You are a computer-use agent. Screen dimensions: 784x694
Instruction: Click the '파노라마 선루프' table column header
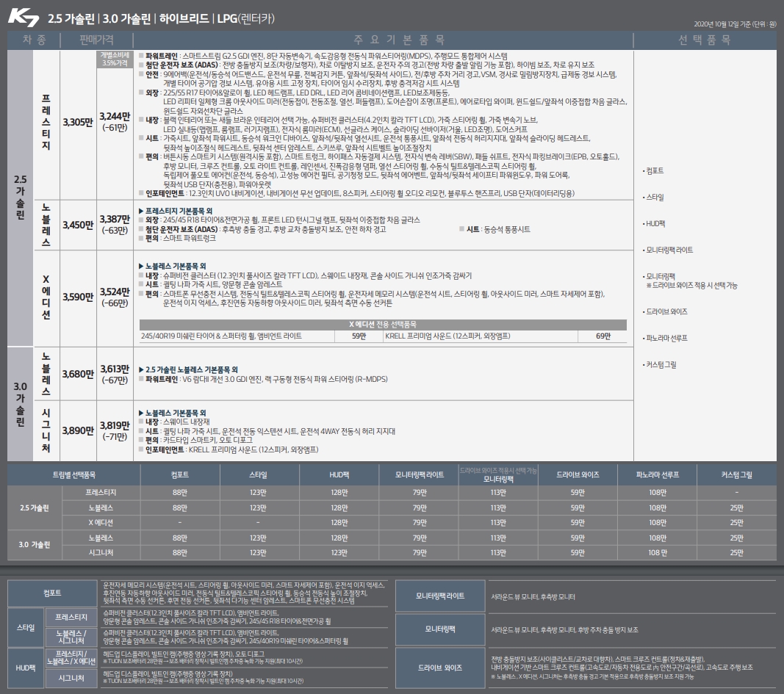point(658,475)
